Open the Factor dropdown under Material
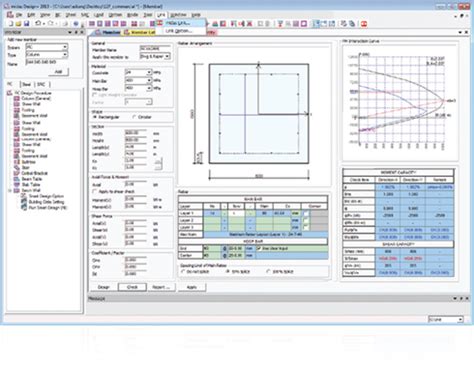Image resolution: width=474 pixels, height=367 pixels. (x=149, y=102)
